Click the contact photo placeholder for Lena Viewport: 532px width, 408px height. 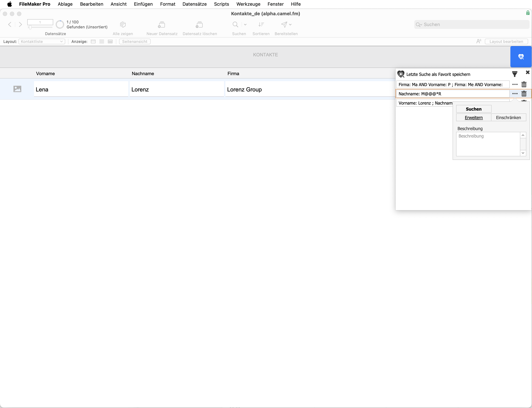pyautogui.click(x=17, y=89)
